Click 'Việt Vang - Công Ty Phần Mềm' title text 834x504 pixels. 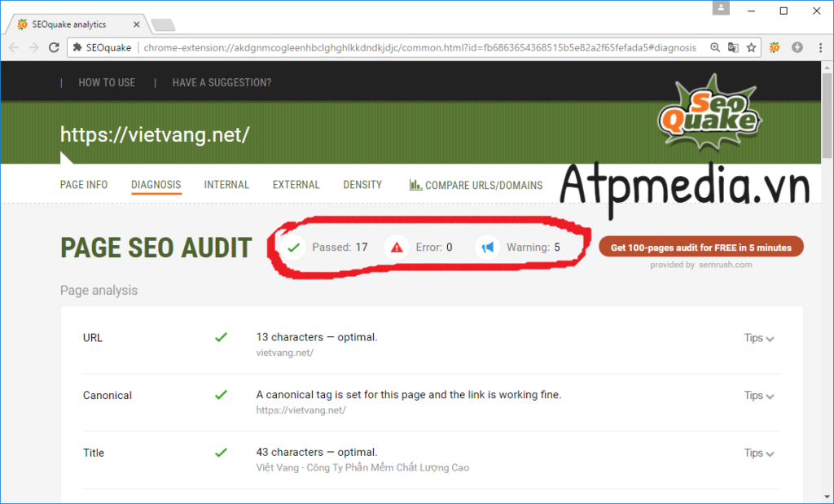pyautogui.click(x=362, y=468)
